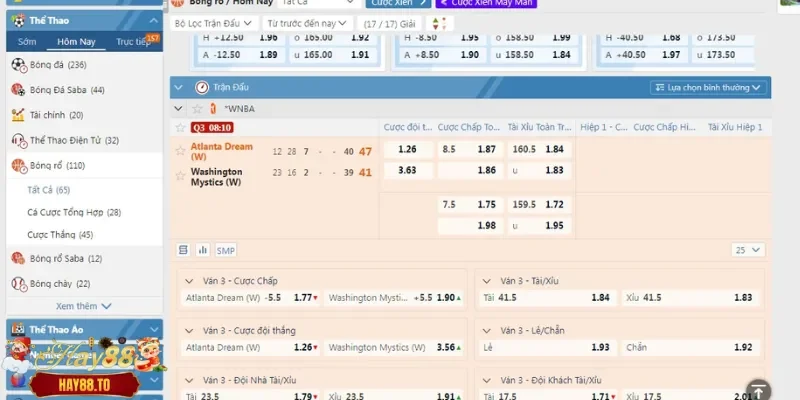Click the SMP icon below the match

pos(226,250)
